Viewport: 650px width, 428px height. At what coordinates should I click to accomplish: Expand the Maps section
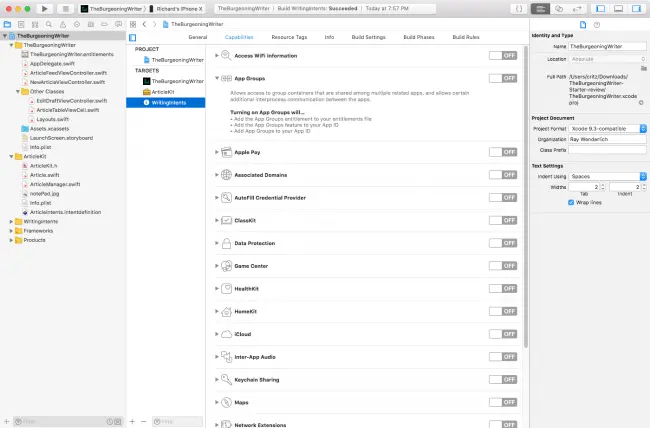[x=216, y=402]
